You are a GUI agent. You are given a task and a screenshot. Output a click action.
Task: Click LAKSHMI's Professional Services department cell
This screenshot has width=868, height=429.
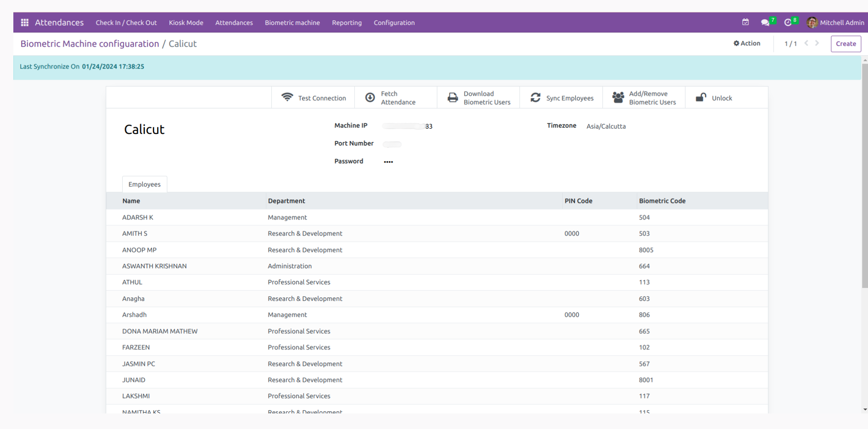[x=299, y=396]
